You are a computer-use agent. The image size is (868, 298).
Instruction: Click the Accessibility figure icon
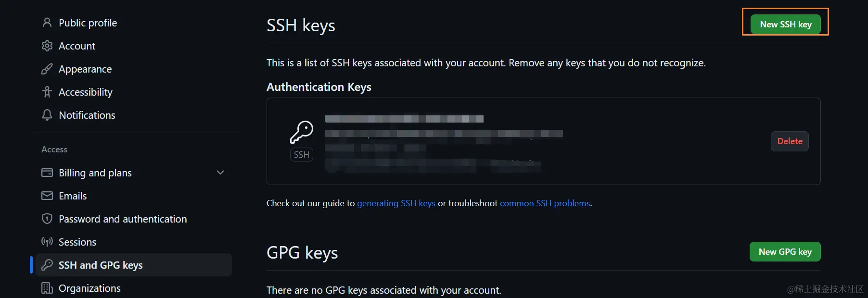click(47, 92)
